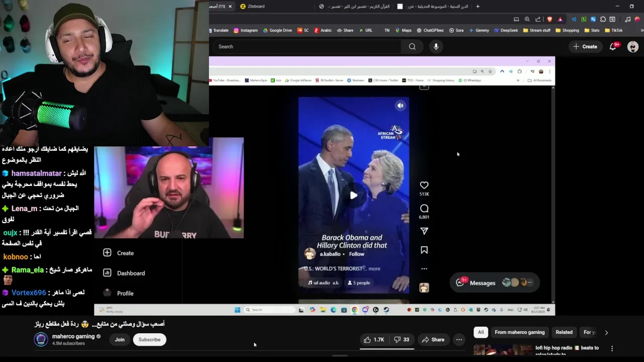The width and height of the screenshot is (644, 362).
Task: Click the Join button
Action: pyautogui.click(x=120, y=339)
